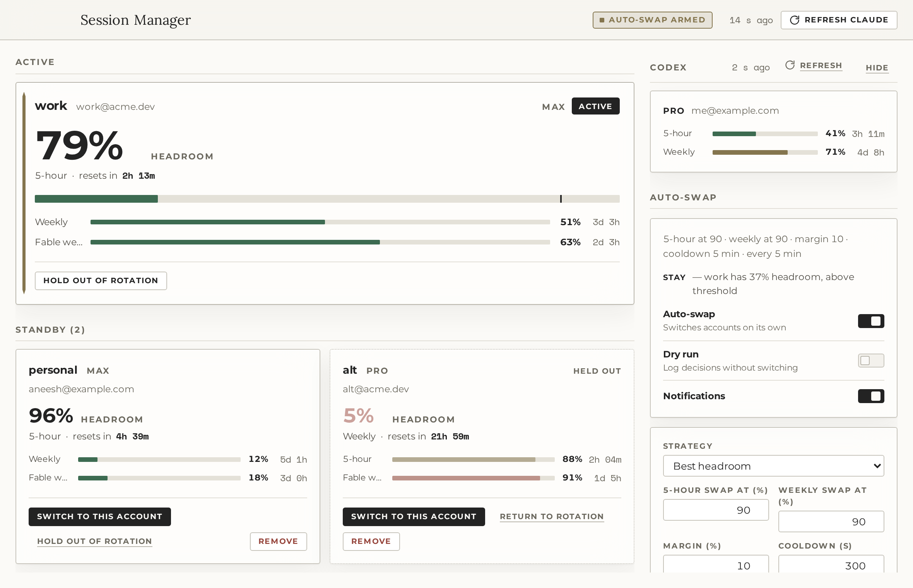The image size is (913, 588).
Task: Focus the Margin (%) input field
Action: coord(716,564)
